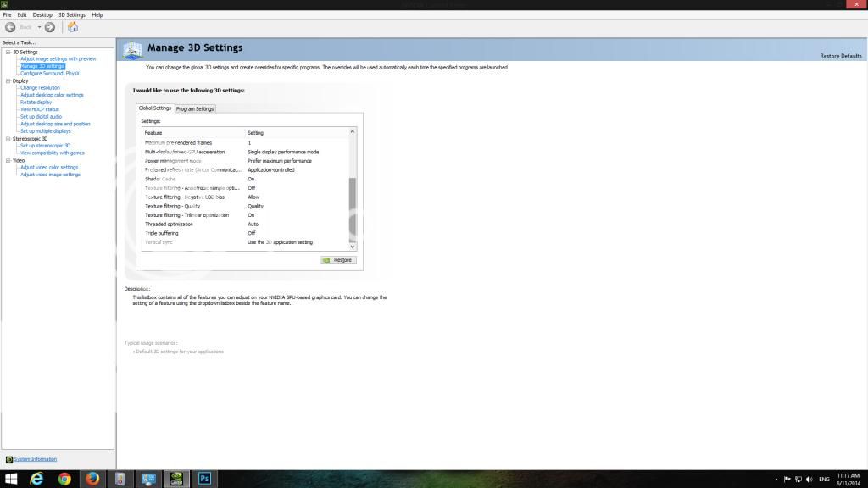The height and width of the screenshot is (488, 868).
Task: Switch to the Program Settings tab
Action: click(x=195, y=108)
